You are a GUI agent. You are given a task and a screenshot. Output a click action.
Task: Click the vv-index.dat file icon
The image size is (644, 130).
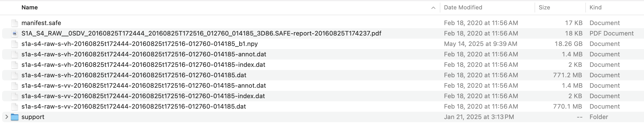[x=15, y=96]
